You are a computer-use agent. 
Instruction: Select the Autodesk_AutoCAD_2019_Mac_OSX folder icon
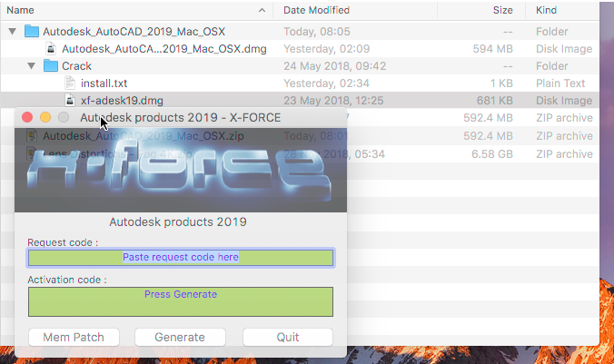[x=32, y=31]
